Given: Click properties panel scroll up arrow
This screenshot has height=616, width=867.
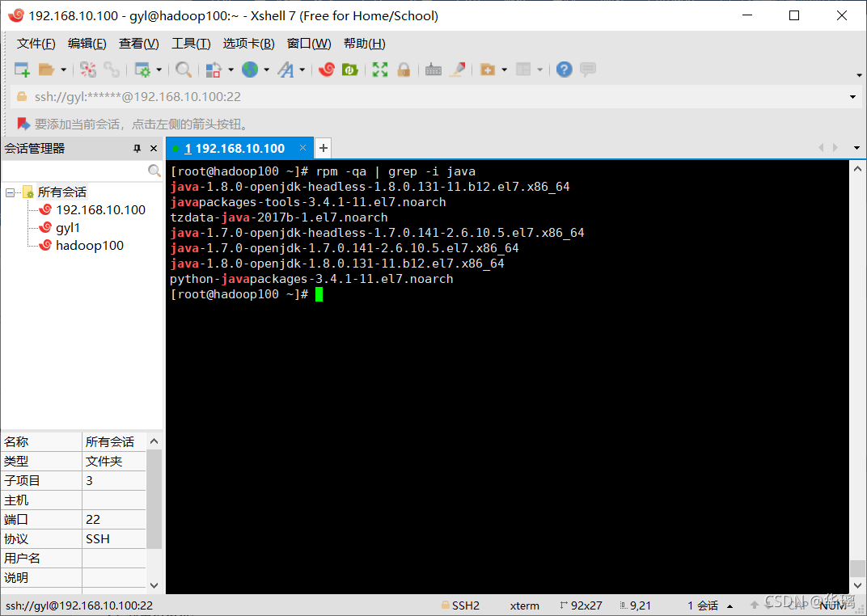Looking at the screenshot, I should (x=154, y=441).
